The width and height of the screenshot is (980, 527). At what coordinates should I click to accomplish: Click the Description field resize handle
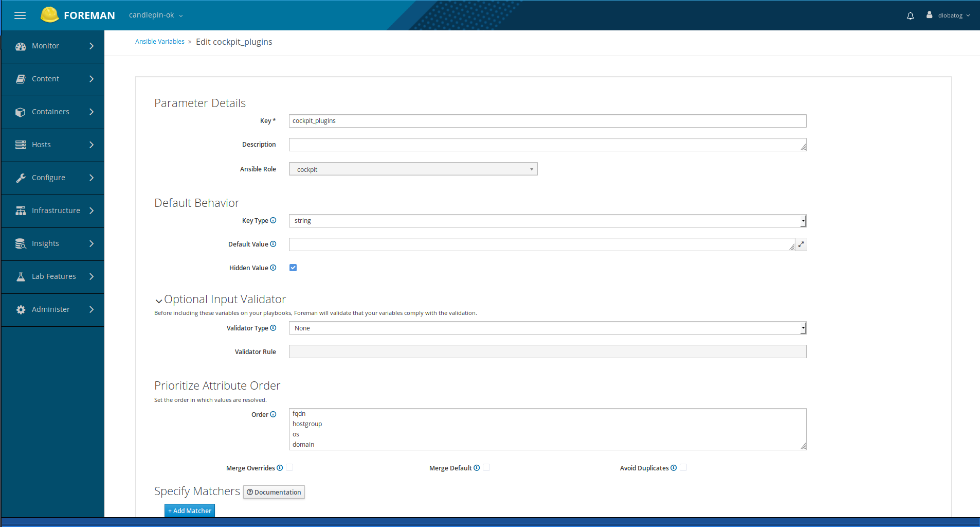pyautogui.click(x=803, y=148)
